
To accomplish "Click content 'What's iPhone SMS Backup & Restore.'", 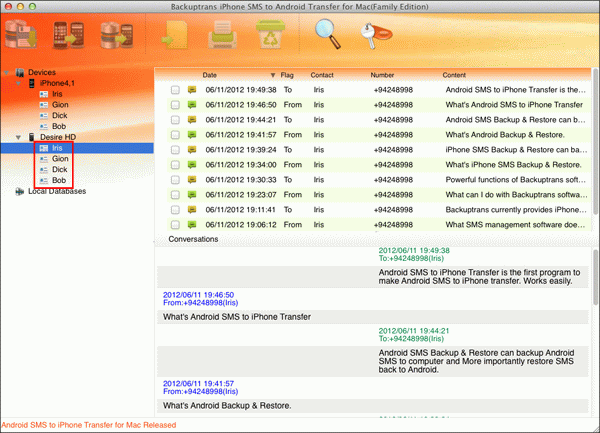I will (514, 165).
